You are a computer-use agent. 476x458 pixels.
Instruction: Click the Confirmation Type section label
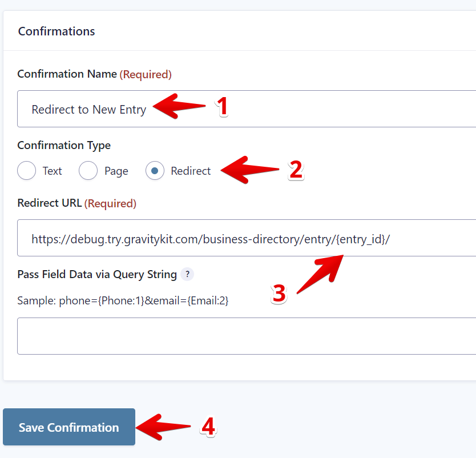pos(64,146)
